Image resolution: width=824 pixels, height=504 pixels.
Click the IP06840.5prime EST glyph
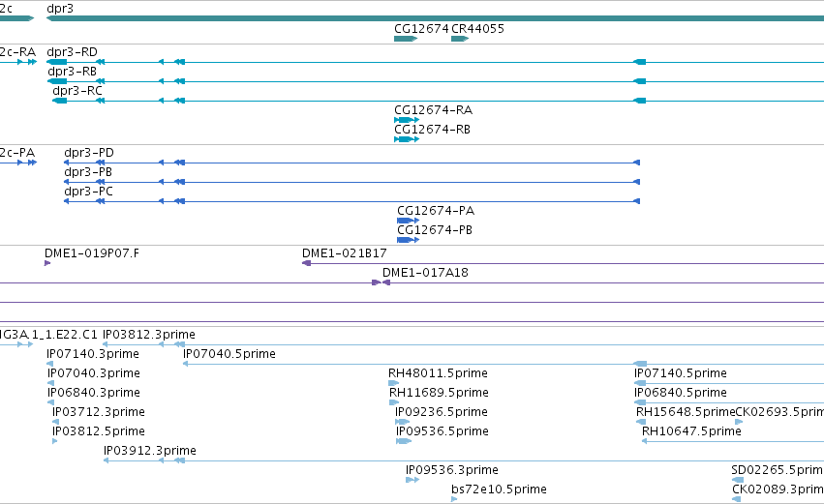click(640, 402)
